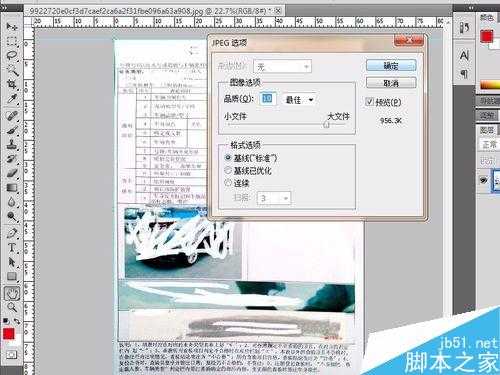Select the Crop tool
This screenshot has width=500, height=375.
[x=12, y=84]
